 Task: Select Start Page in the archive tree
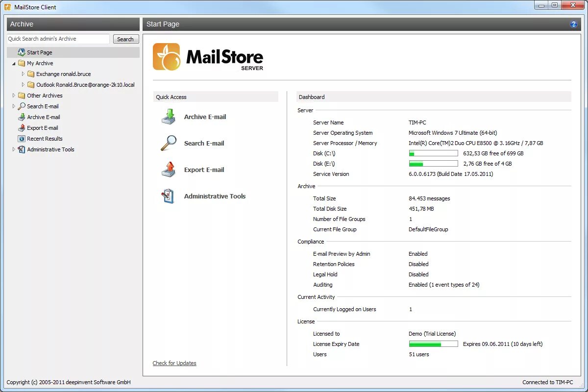(39, 52)
